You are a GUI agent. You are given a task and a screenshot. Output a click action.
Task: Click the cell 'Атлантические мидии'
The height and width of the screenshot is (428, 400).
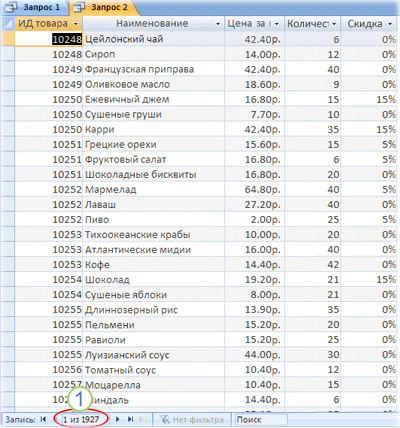(153, 249)
